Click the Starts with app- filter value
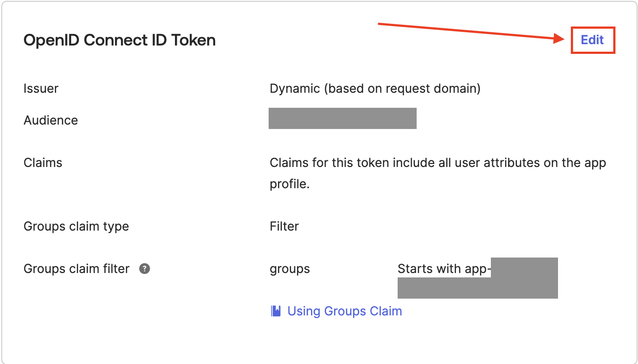The width and height of the screenshot is (638, 364). click(444, 269)
